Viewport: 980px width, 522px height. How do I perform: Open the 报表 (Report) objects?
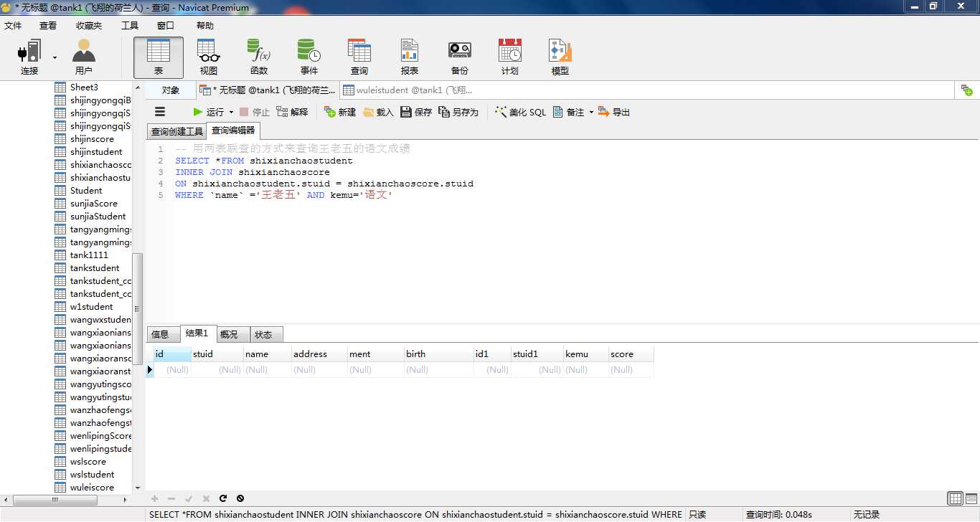pos(410,57)
